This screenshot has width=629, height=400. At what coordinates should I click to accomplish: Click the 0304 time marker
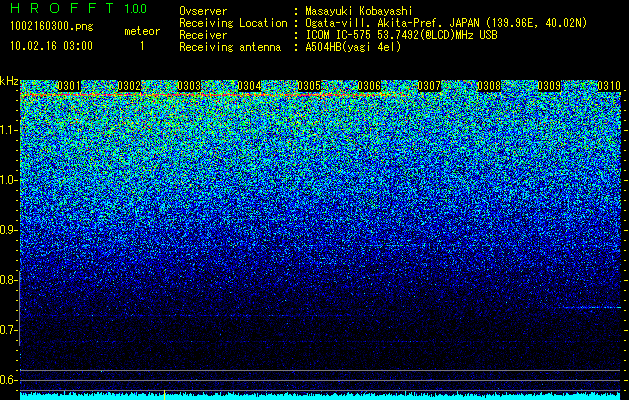pos(249,86)
